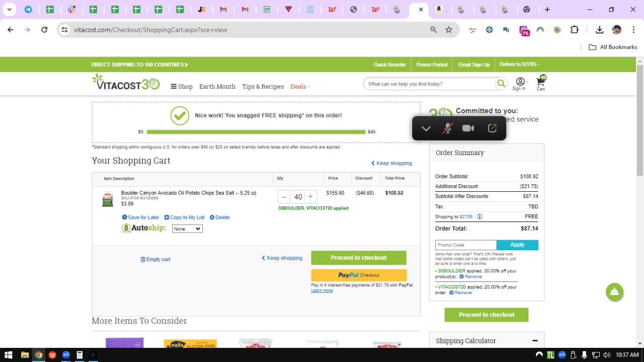644x362 pixels.
Task: Click Proceed to checkout in cart
Action: pos(359,258)
